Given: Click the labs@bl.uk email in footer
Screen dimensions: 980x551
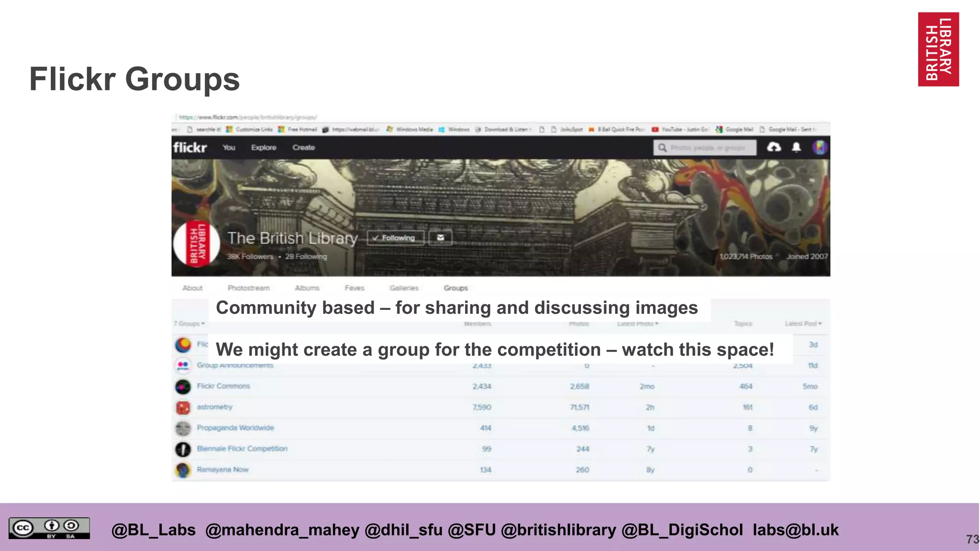Looking at the screenshot, I should click(796, 530).
